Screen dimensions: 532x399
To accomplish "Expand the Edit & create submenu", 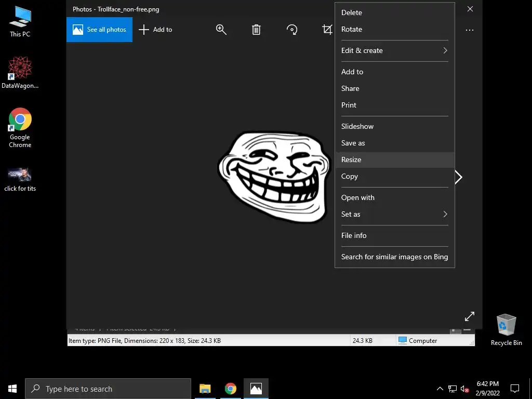I will click(x=395, y=50).
